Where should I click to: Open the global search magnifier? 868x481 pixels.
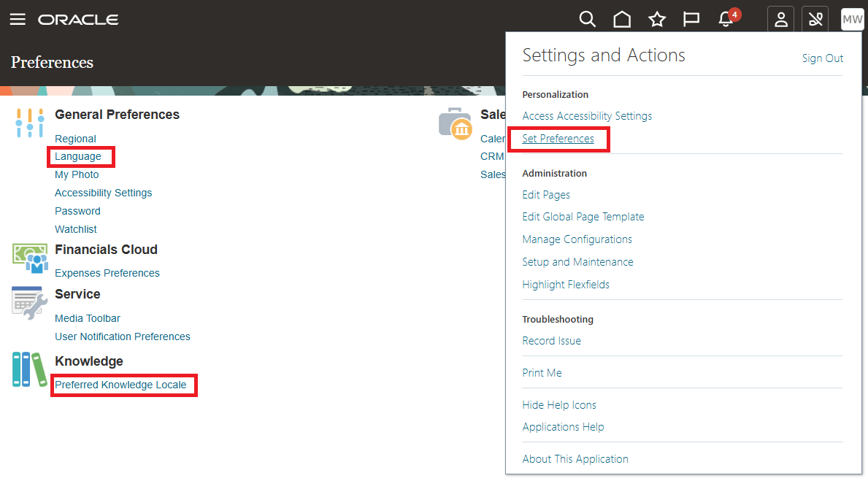click(x=588, y=19)
